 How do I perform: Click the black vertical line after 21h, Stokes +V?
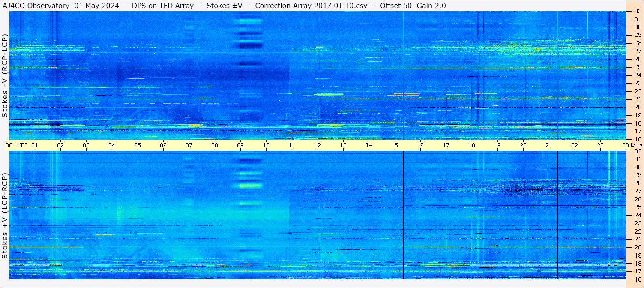[x=557, y=215]
